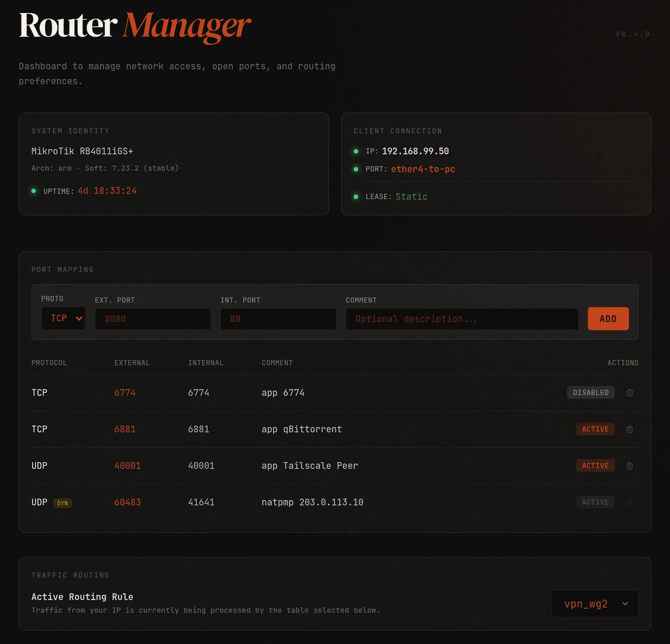Click the ACTIONS column header
Viewport: 670px width, 644px height.
point(623,363)
